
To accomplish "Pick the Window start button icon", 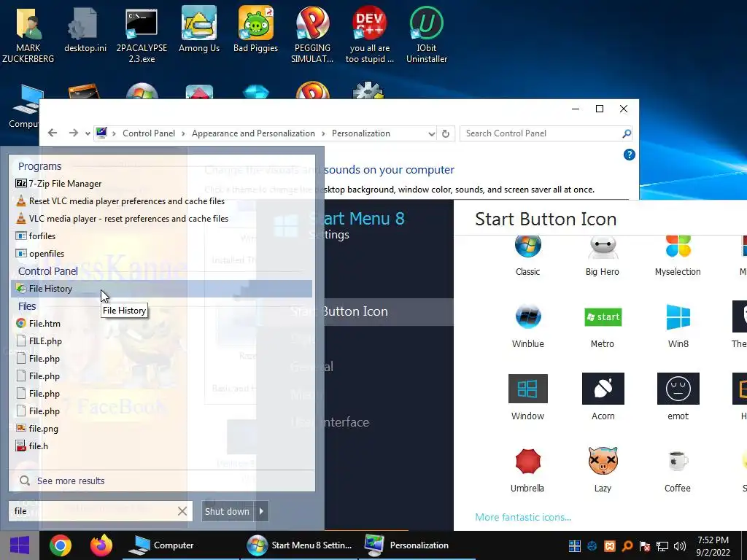I will [x=528, y=389].
